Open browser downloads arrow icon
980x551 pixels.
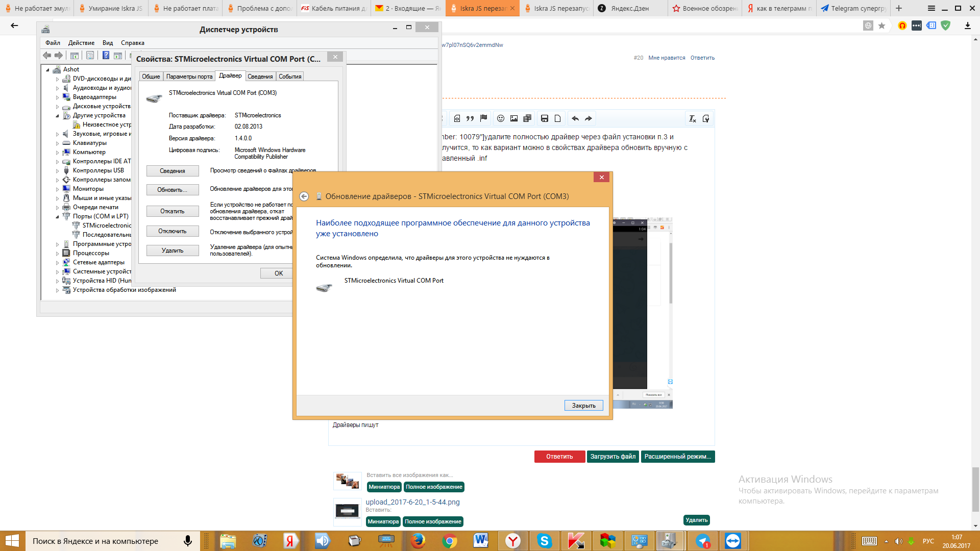point(967,26)
